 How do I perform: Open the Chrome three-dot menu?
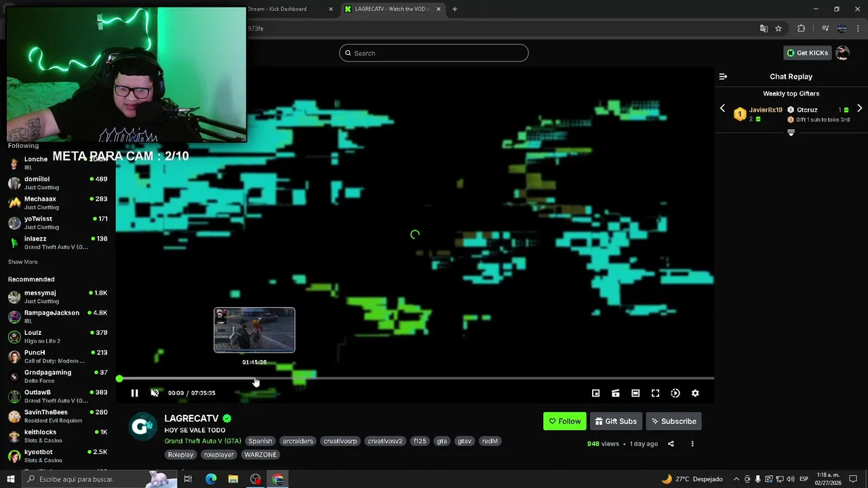[x=858, y=28]
